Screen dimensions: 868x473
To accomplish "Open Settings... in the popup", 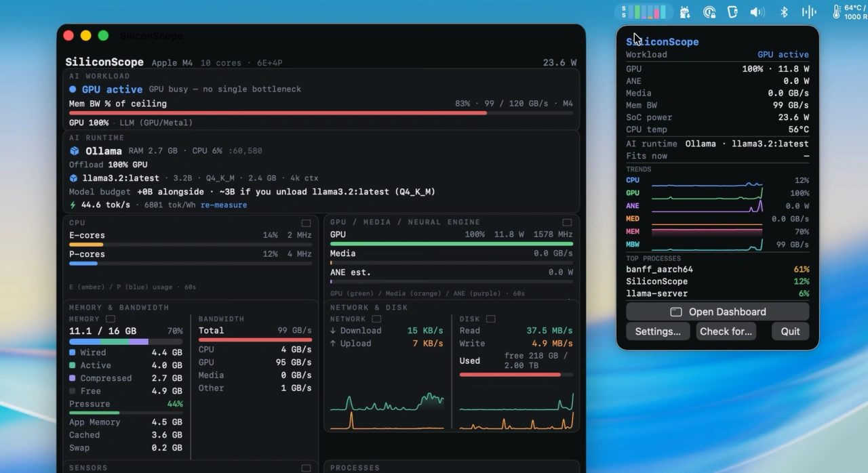I will [x=658, y=331].
